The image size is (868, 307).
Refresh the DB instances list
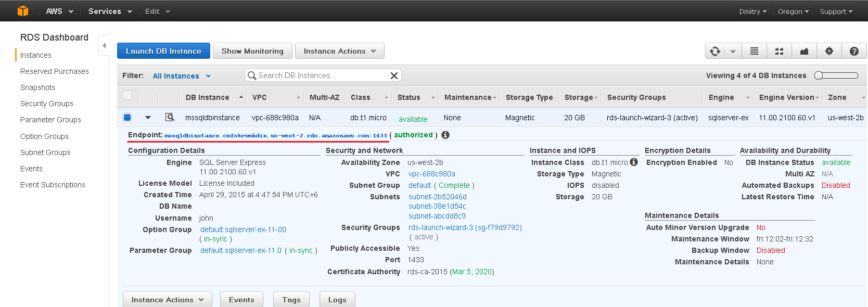[x=715, y=51]
